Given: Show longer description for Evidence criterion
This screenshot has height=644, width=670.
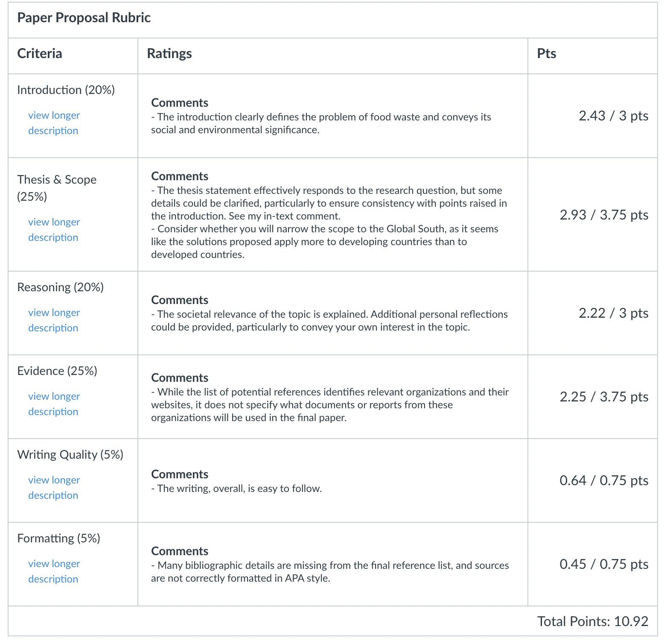Looking at the screenshot, I should coord(54,404).
